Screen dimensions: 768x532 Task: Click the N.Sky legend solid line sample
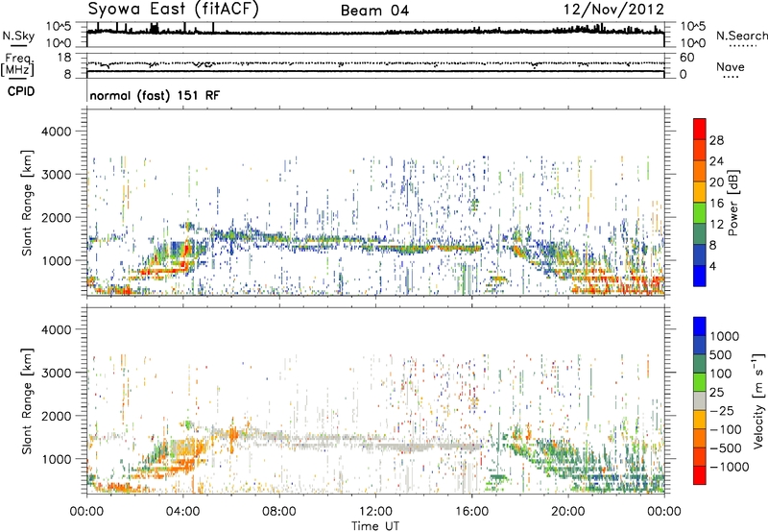(17, 45)
